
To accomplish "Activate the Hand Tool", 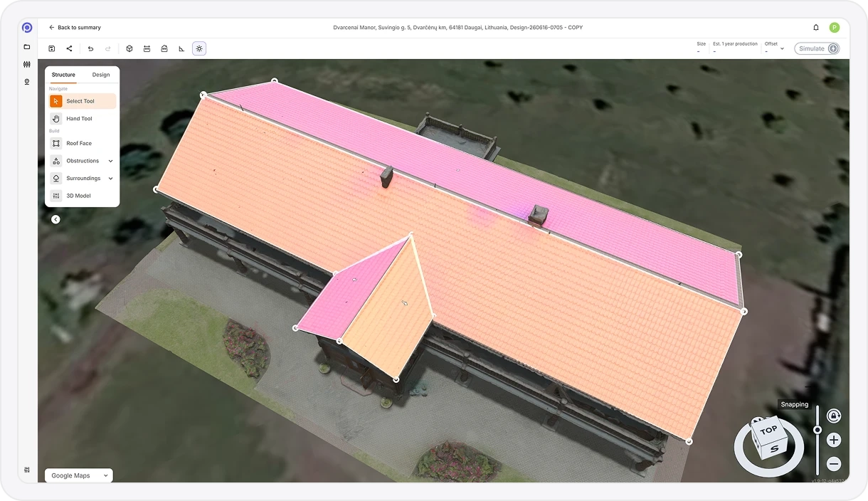I will [83, 119].
